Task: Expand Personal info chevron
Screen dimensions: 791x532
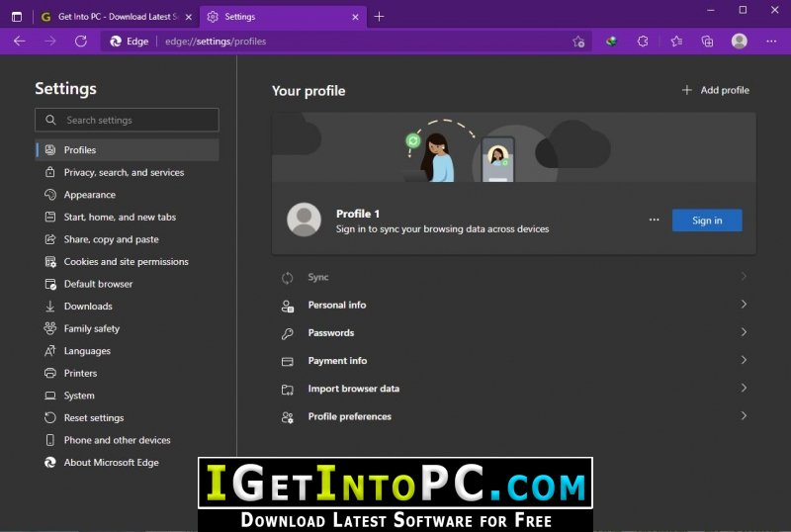Action: 744,304
